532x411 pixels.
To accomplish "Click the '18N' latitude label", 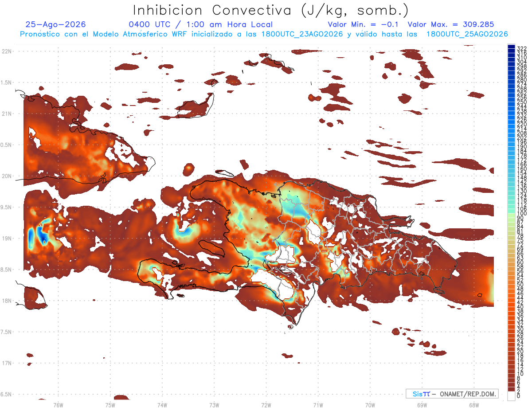I will [x=7, y=301].
